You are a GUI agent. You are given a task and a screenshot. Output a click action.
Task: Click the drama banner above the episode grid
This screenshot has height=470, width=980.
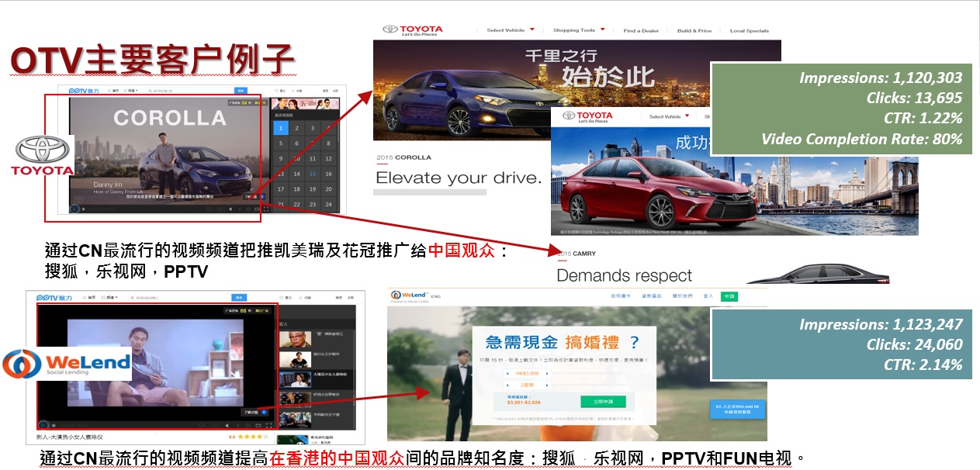click(x=305, y=104)
